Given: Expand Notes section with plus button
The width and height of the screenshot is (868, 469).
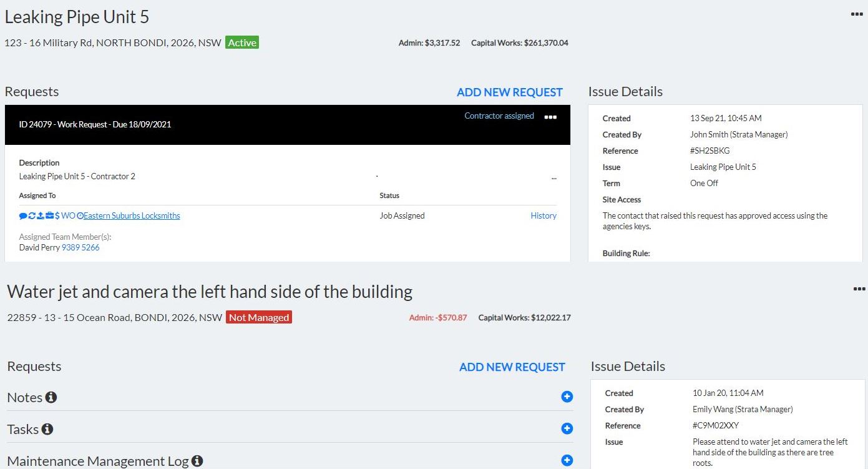Looking at the screenshot, I should point(567,397).
